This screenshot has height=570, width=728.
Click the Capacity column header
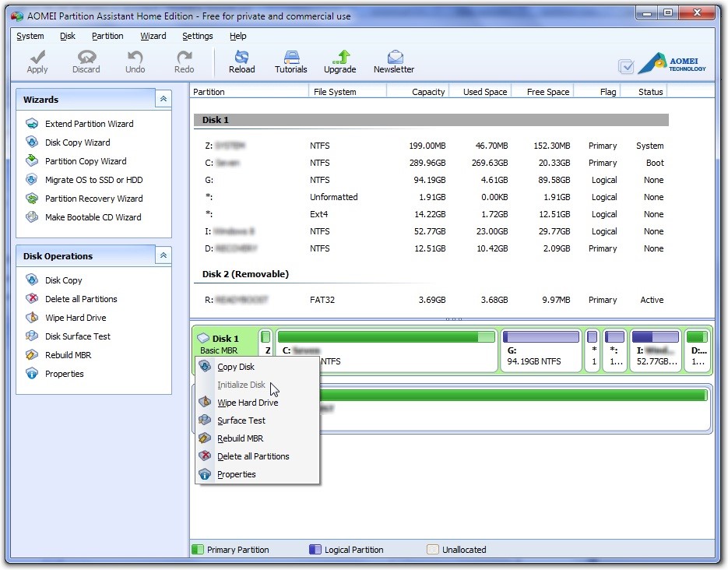427,92
